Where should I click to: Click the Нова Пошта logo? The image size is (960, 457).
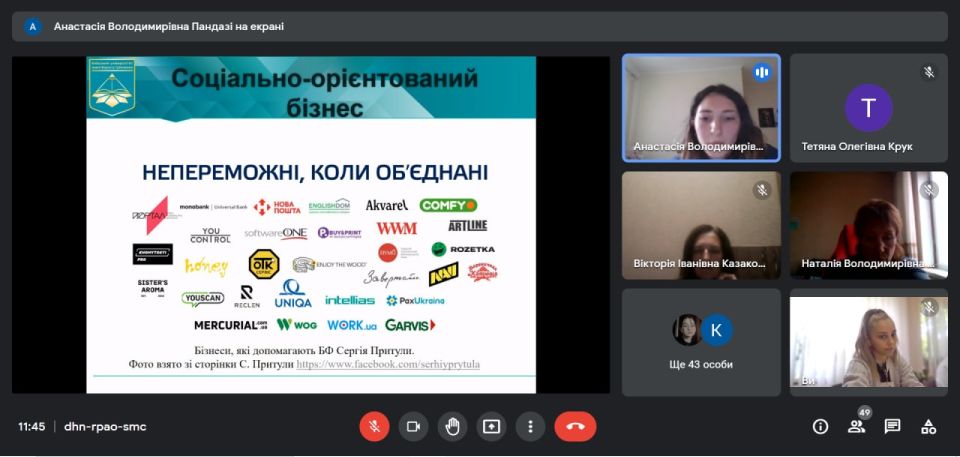coord(277,207)
